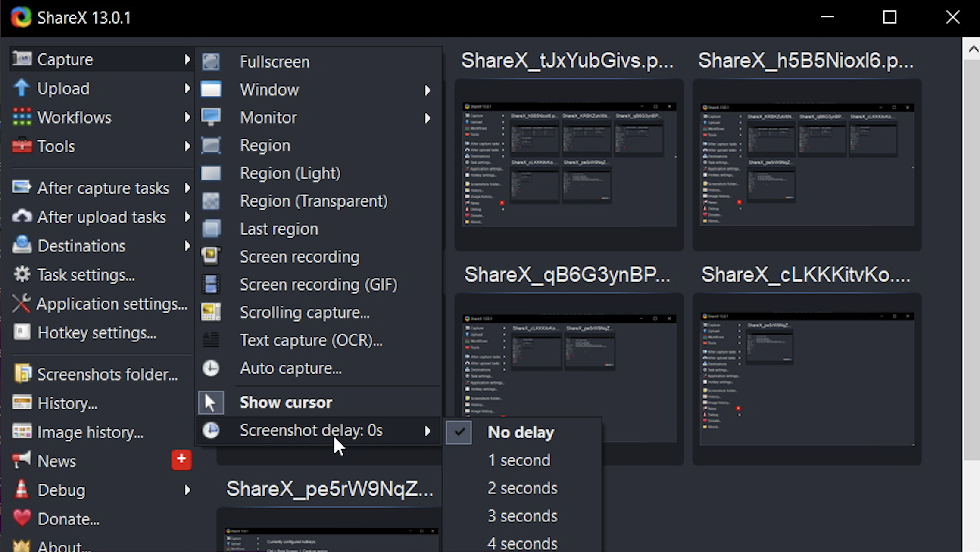Viewport: 980px width, 552px height.
Task: Expand the Monitor submenu arrow
Action: tap(427, 118)
